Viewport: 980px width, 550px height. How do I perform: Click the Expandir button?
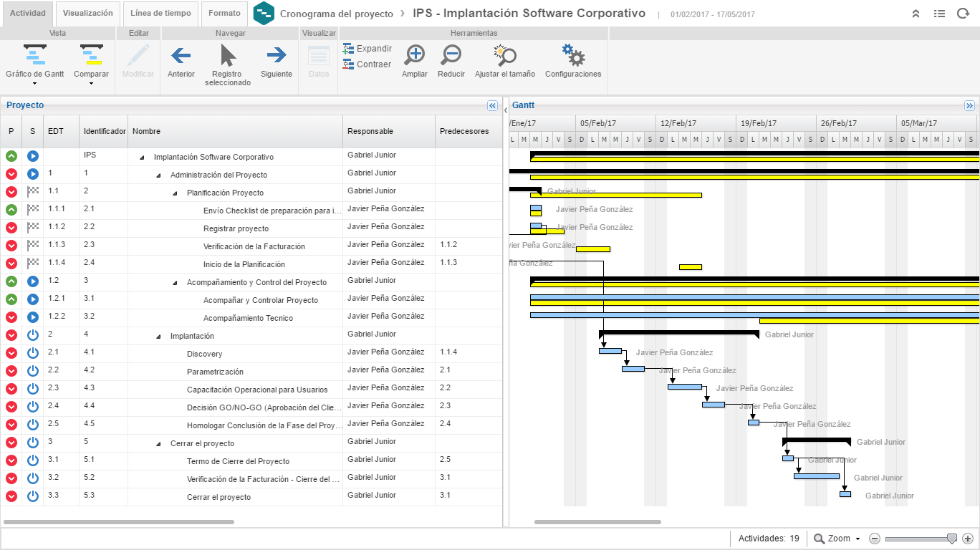pyautogui.click(x=367, y=49)
